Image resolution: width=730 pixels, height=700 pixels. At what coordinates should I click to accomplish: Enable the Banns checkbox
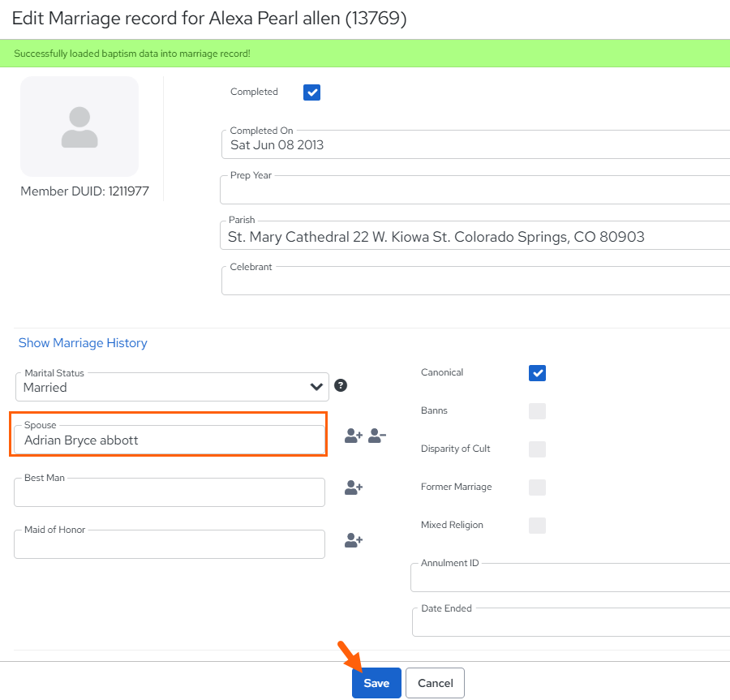click(537, 411)
